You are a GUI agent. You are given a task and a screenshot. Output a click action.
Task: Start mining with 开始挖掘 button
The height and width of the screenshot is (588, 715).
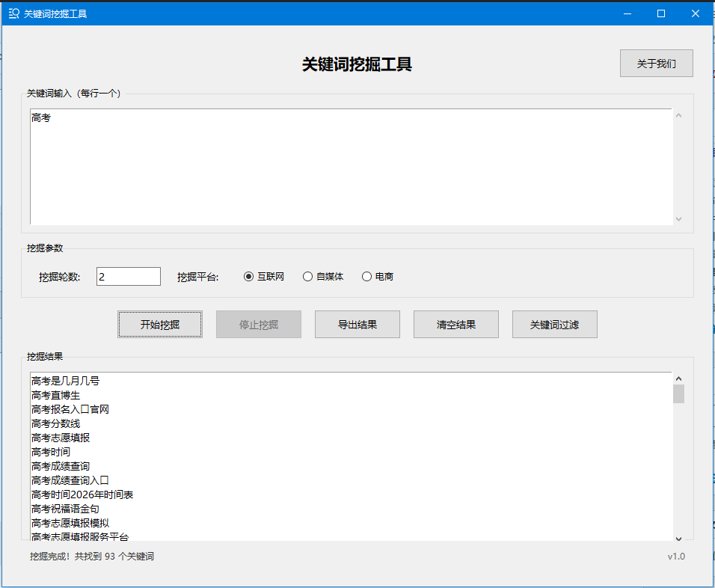(x=160, y=325)
